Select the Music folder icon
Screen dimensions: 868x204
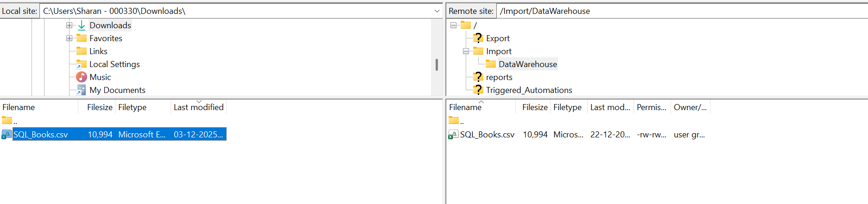tap(82, 77)
